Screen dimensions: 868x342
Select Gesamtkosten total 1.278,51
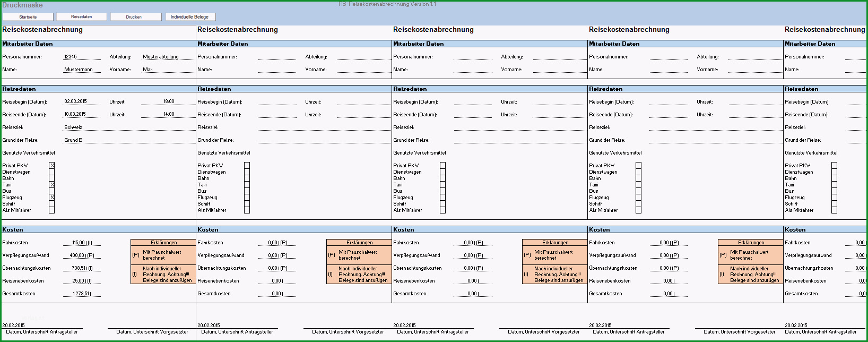tap(82, 294)
